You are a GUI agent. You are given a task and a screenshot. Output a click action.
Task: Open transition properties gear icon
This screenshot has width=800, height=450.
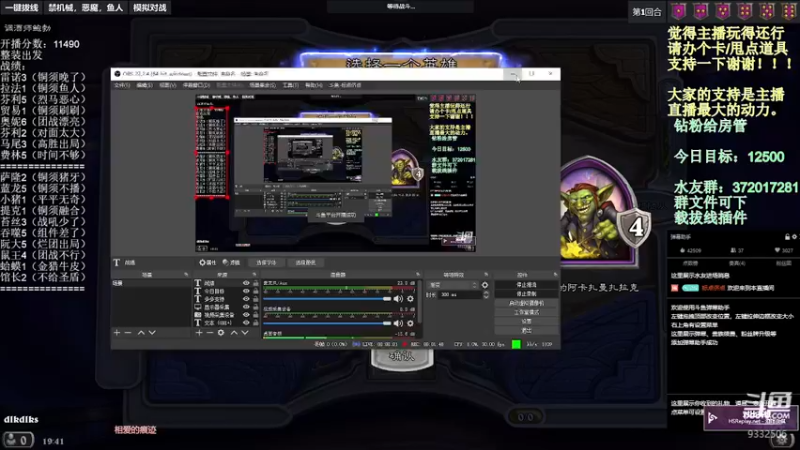pyautogui.click(x=485, y=285)
